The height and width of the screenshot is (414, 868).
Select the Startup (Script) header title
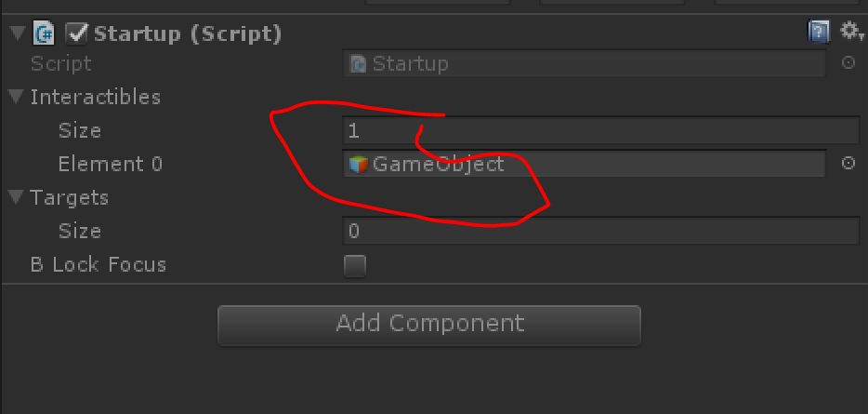[x=188, y=33]
